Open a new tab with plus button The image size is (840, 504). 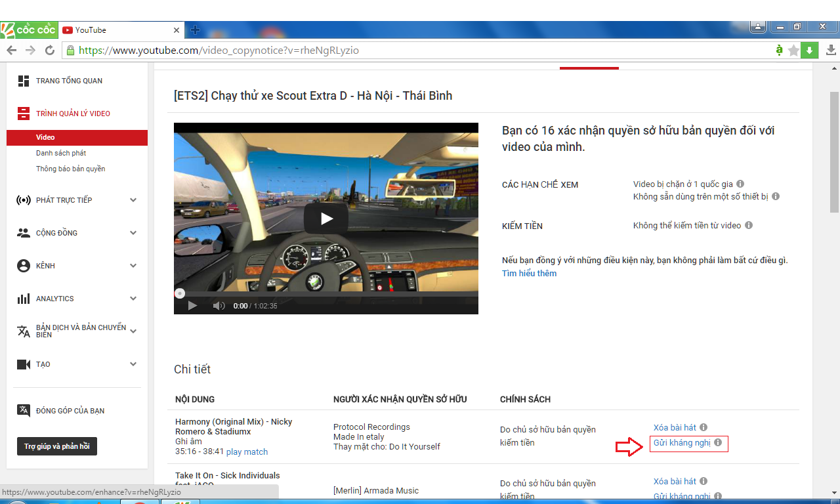(195, 30)
